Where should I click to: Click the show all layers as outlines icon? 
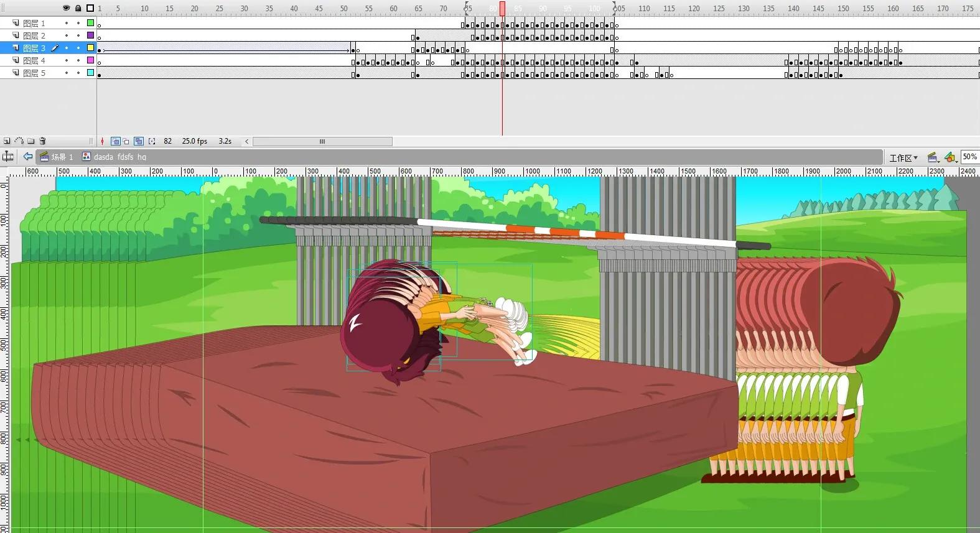(90, 8)
